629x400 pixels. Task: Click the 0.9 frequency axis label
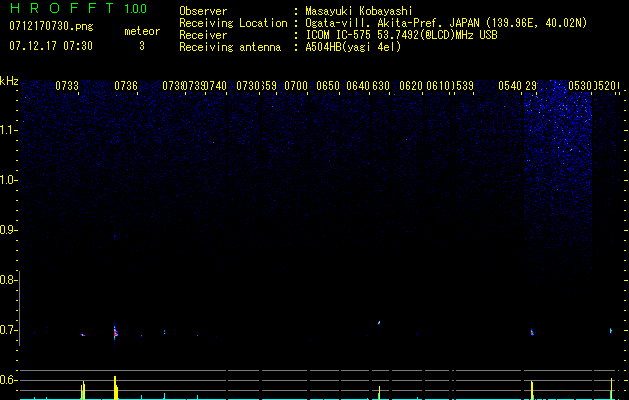coord(8,230)
